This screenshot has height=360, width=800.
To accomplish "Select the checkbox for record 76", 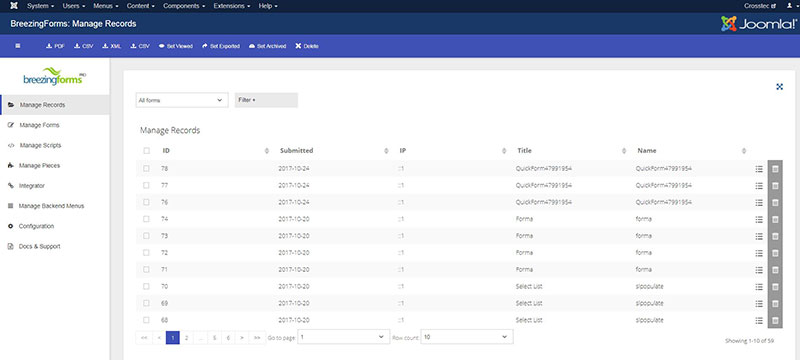I will click(x=146, y=202).
